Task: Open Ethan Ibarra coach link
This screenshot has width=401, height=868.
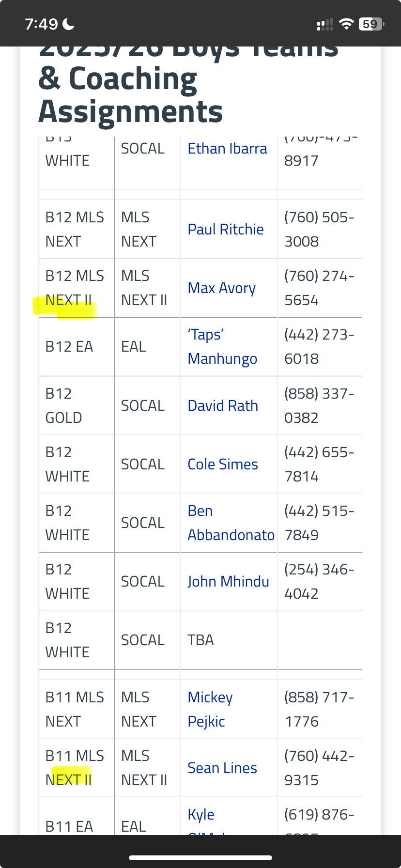Action: pyautogui.click(x=227, y=149)
